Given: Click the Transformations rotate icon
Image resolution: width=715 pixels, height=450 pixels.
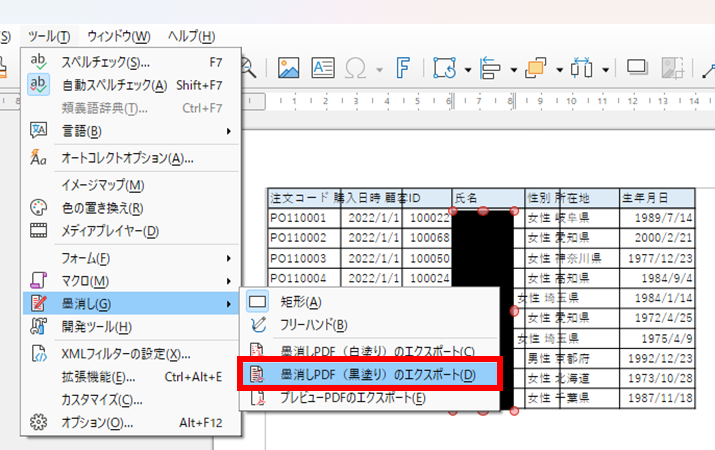Looking at the screenshot, I should pyautogui.click(x=442, y=69).
